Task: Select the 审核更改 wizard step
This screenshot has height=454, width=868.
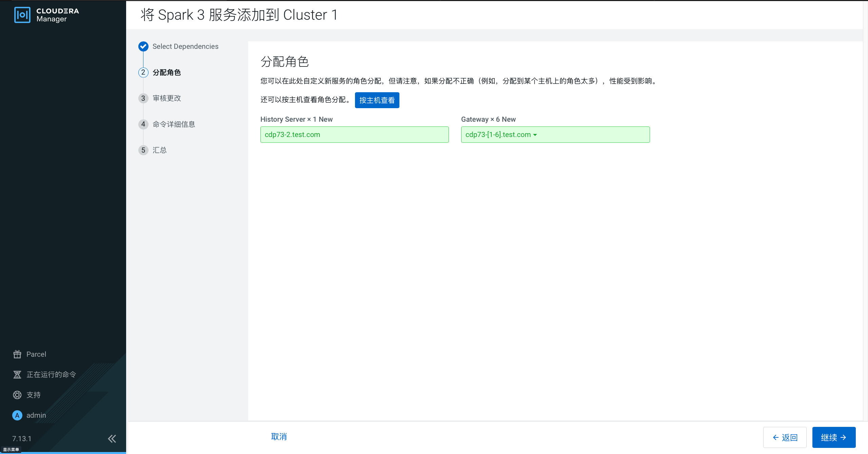Action: (x=167, y=98)
